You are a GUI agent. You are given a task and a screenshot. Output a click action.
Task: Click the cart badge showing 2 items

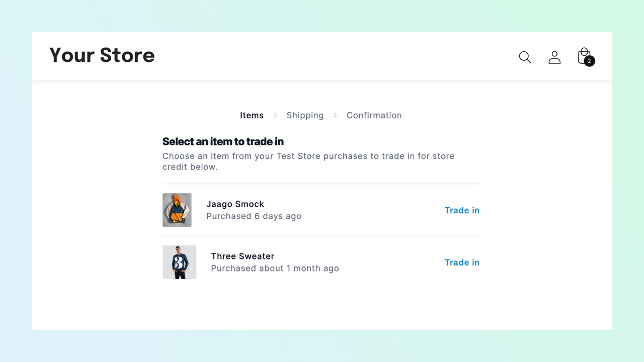(589, 61)
